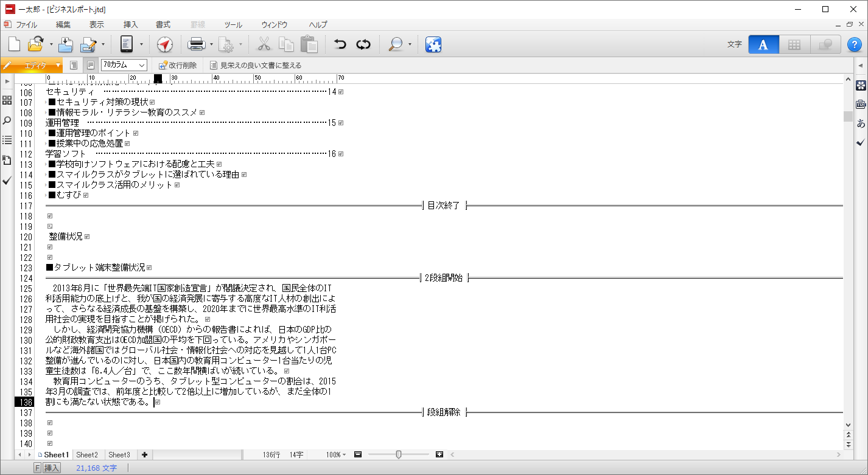
Task: Open dropdown arrow next to open folder
Action: click(x=51, y=44)
